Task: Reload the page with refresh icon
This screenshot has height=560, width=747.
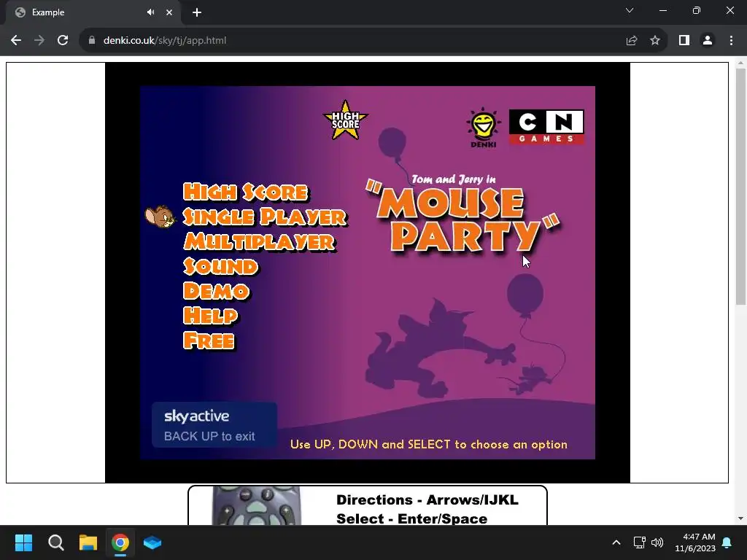Action: click(x=63, y=41)
